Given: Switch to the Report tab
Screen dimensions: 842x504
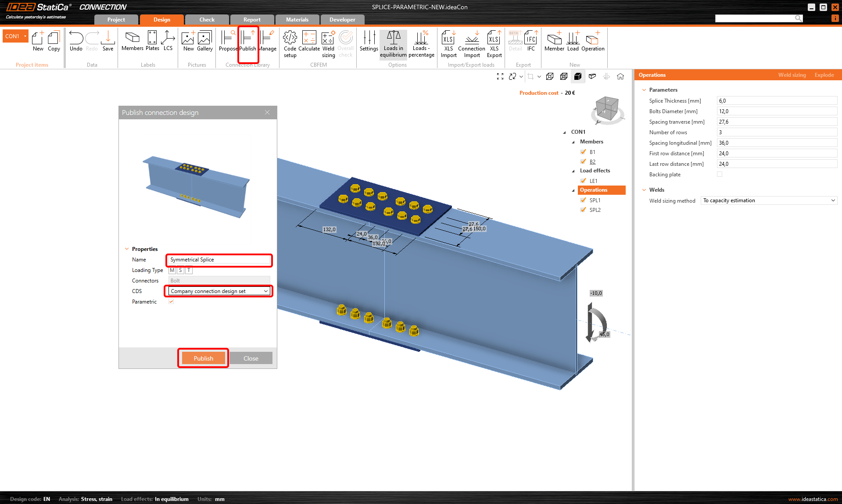Looking at the screenshot, I should [x=251, y=19].
